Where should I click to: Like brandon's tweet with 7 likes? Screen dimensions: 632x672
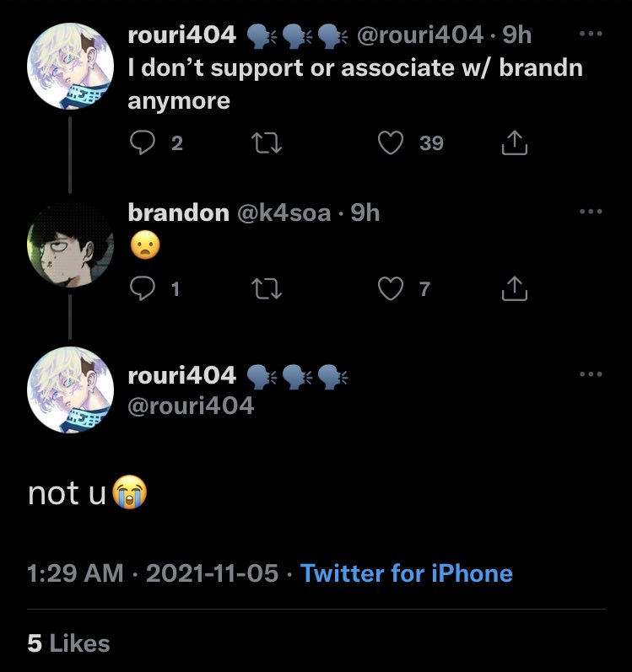pos(391,288)
